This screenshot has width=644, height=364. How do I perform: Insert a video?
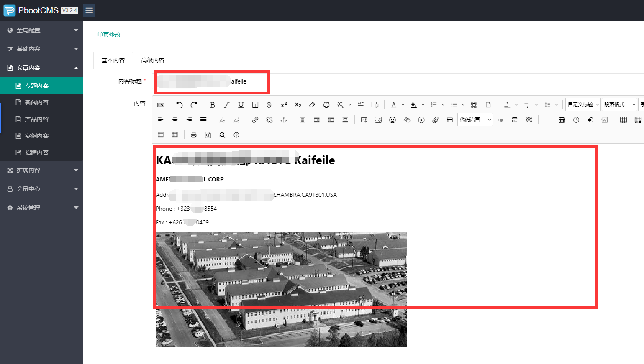pos(421,120)
